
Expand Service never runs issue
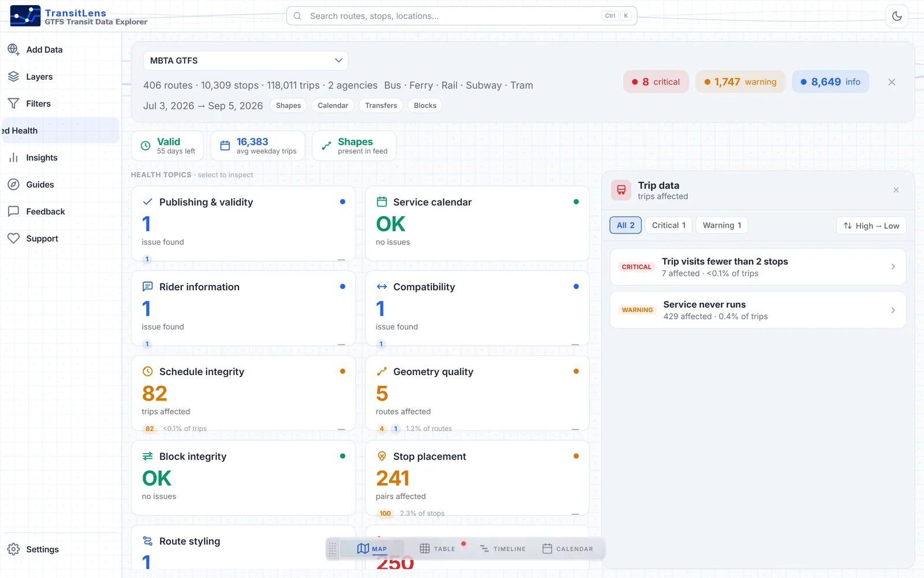click(758, 310)
